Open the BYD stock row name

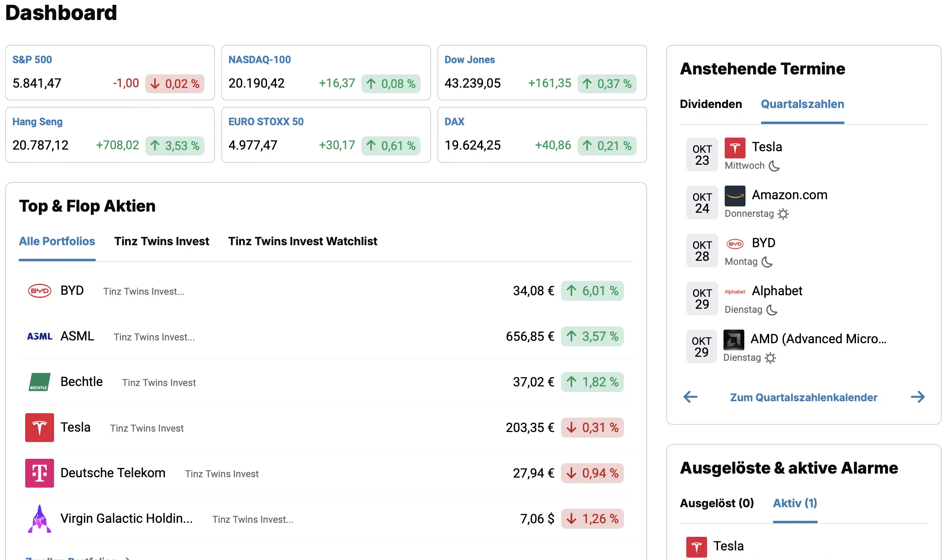click(72, 290)
